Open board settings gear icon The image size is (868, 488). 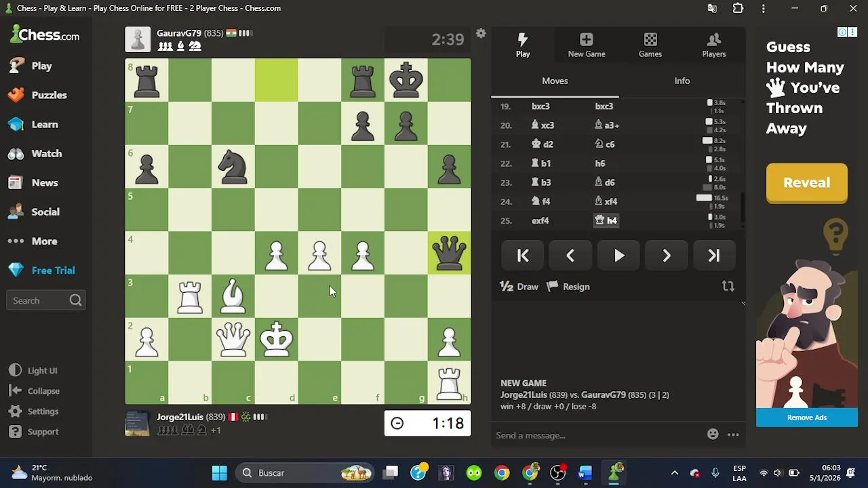tap(481, 33)
